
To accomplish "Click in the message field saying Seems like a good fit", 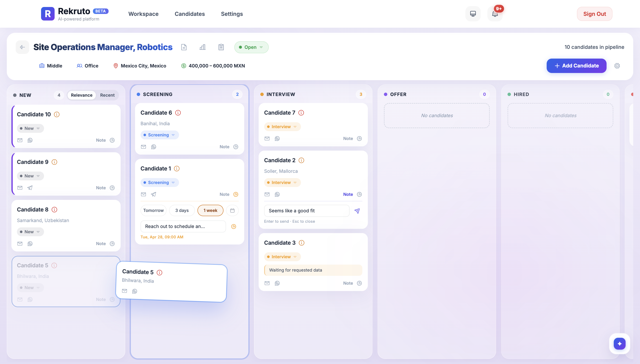I will pyautogui.click(x=306, y=210).
